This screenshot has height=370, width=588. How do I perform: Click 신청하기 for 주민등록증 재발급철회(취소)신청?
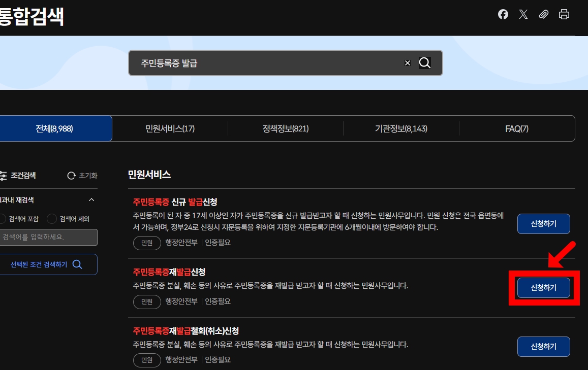click(x=543, y=346)
